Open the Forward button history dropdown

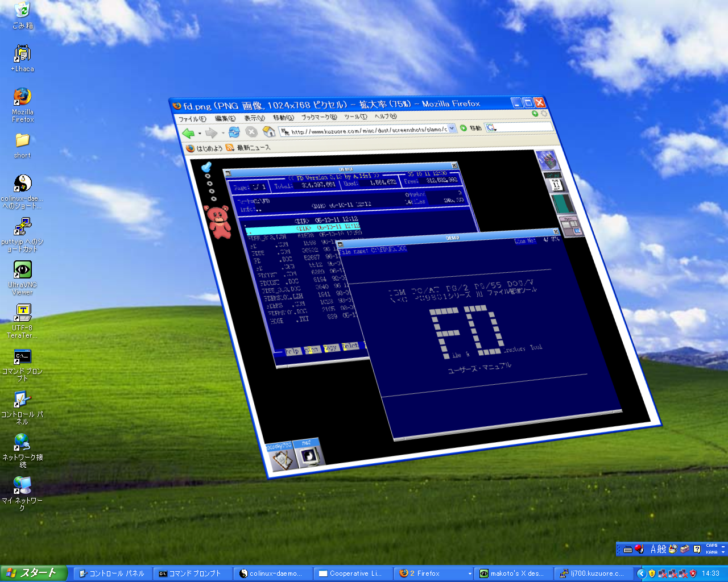pyautogui.click(x=222, y=133)
